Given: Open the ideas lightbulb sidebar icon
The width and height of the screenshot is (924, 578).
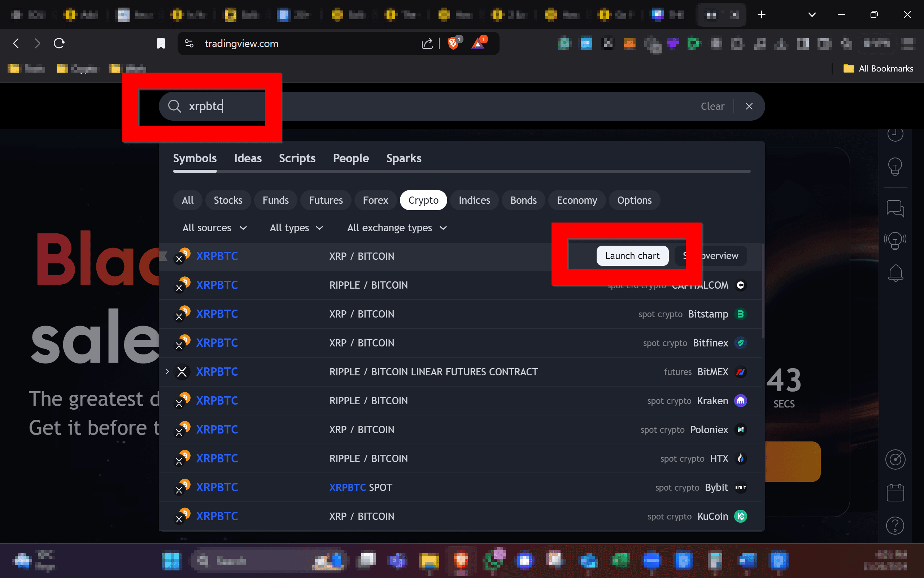Looking at the screenshot, I should pos(895,167).
